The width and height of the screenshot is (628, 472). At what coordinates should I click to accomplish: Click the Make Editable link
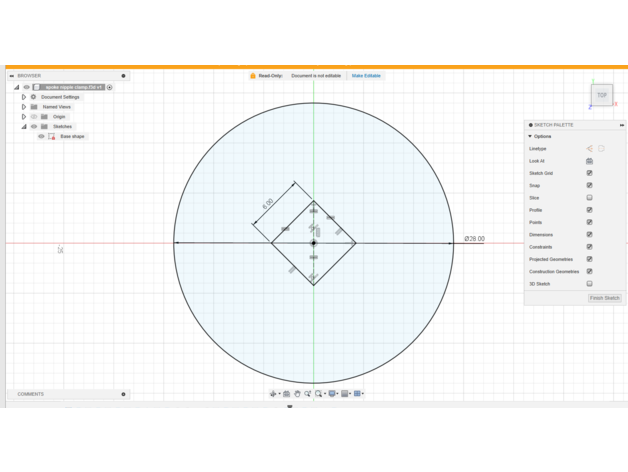[365, 76]
